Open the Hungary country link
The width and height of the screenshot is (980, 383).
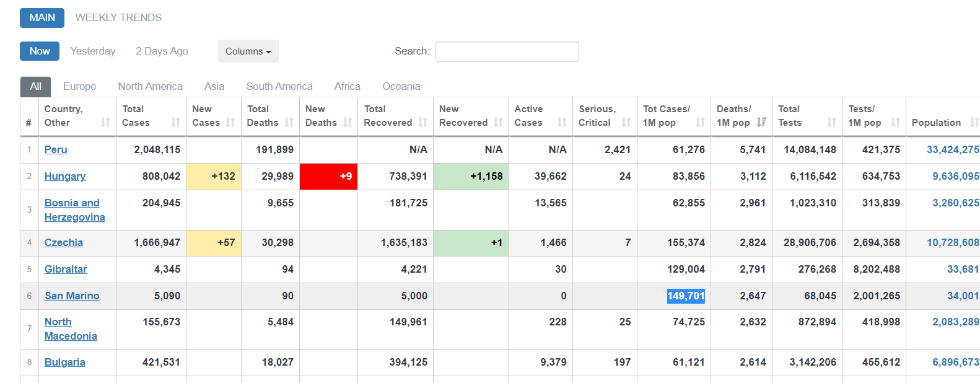tap(65, 176)
